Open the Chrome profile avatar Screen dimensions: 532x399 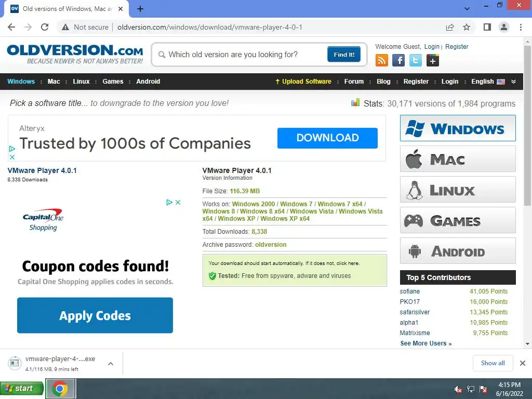pos(504,27)
